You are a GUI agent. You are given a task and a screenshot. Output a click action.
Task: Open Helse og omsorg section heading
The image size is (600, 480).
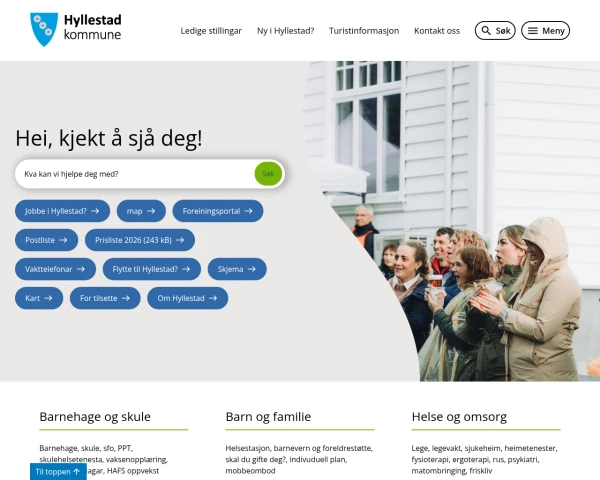click(x=459, y=416)
